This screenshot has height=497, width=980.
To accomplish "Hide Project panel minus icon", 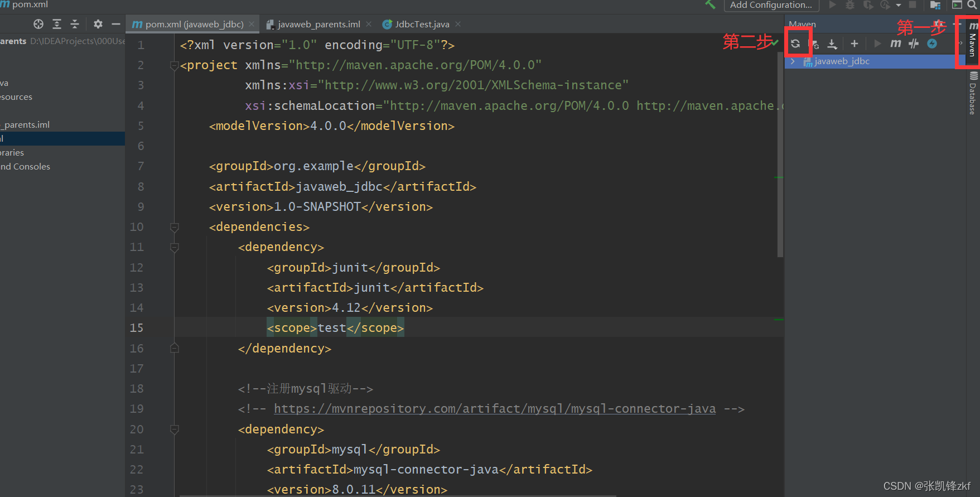I will (116, 24).
